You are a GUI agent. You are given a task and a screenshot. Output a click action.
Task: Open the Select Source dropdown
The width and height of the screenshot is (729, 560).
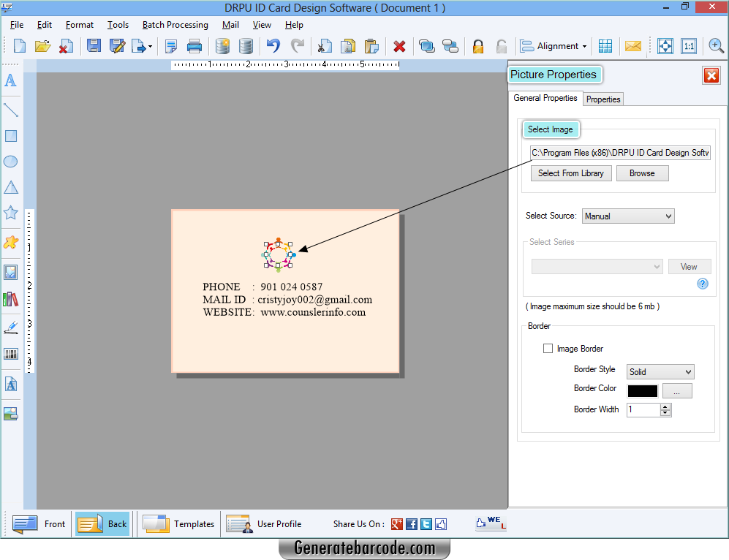627,216
